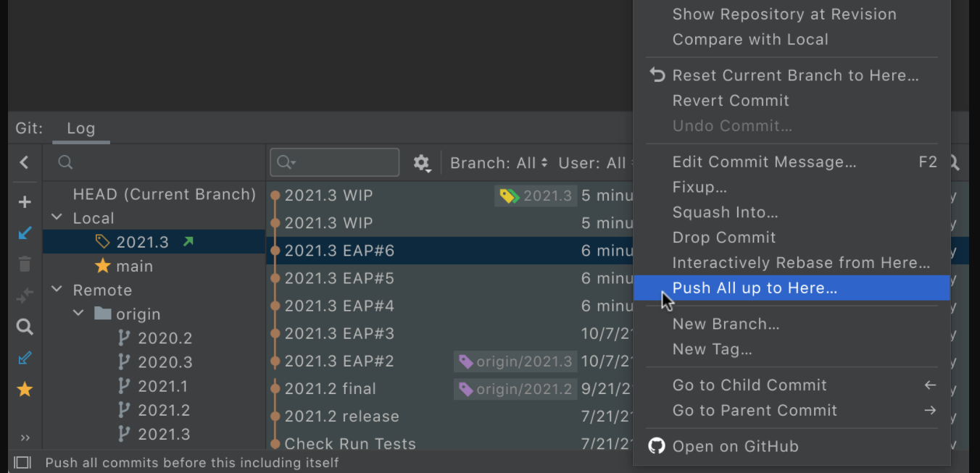Click the gold star favorite icon in the toolbar

coord(25,390)
